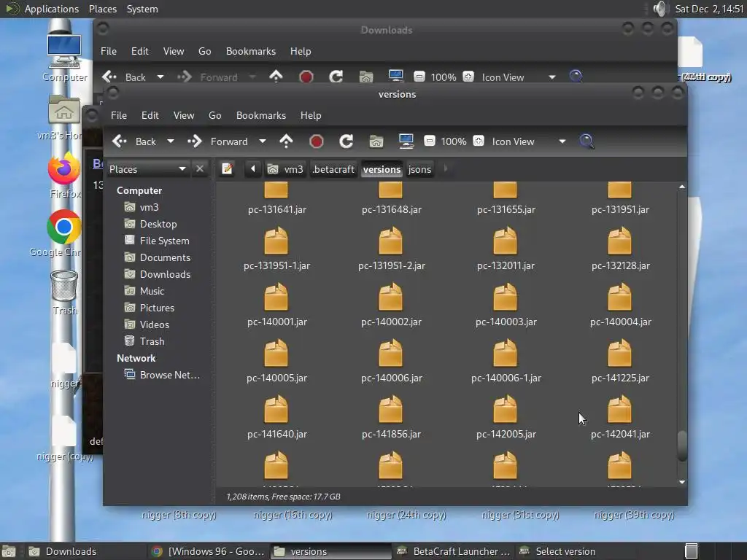
Task: Click the Home folder icon in versions toolbar
Action: coord(376,141)
